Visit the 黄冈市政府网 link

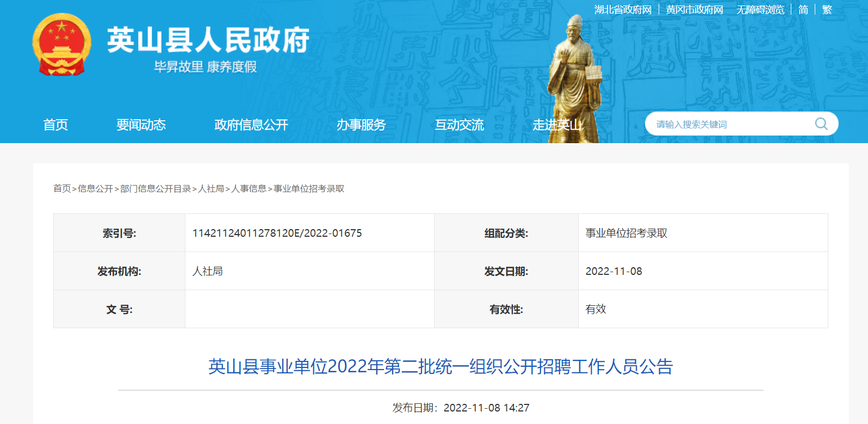pos(695,10)
